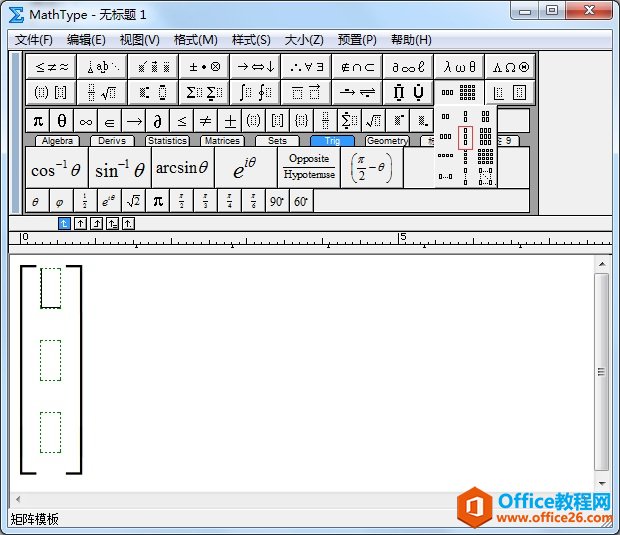Open 文件(F) menu

(x=34, y=40)
